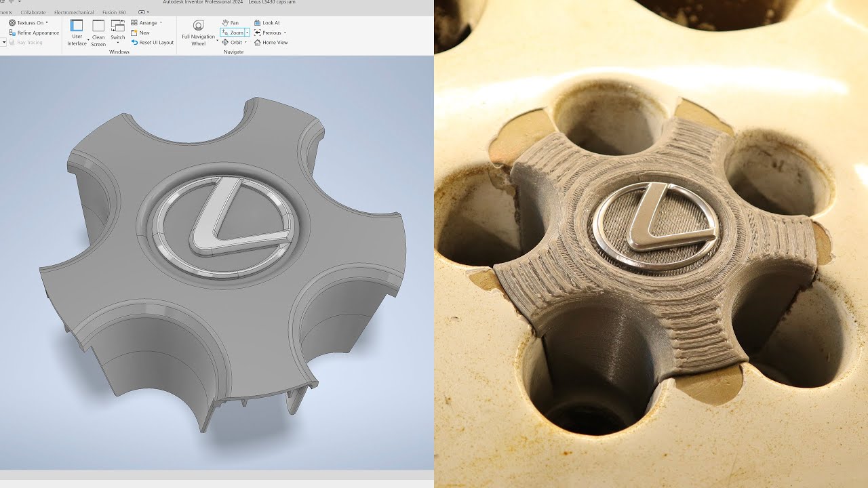This screenshot has width=868, height=488.
Task: Switch to the Fusion 360 tab
Action: coord(114,12)
